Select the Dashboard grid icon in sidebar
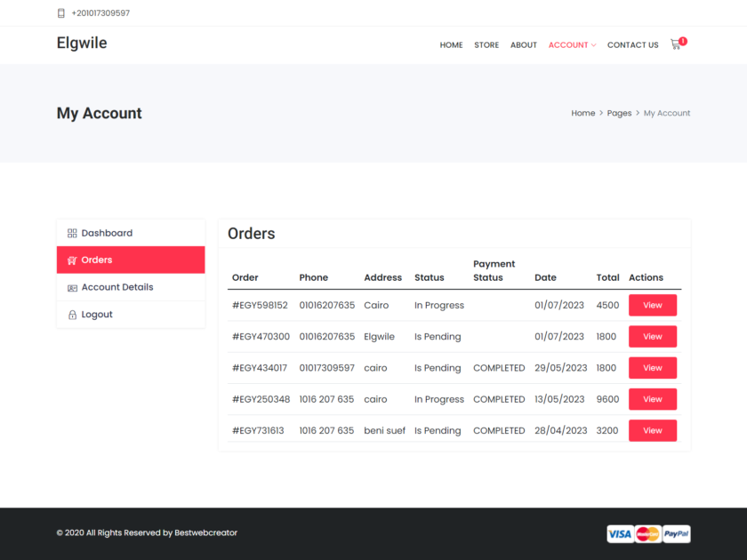Image resolution: width=747 pixels, height=560 pixels. pos(71,233)
